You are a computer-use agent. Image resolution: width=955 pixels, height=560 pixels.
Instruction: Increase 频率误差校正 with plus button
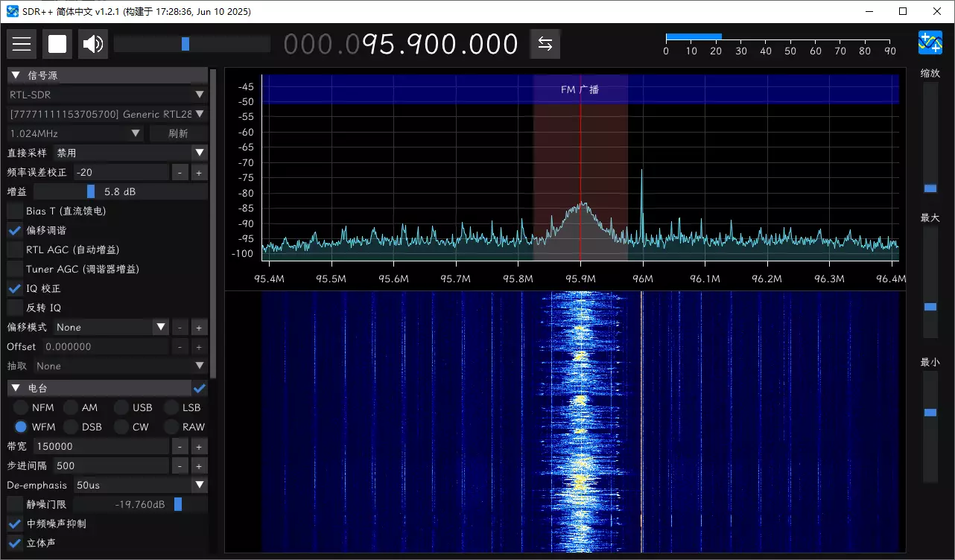point(199,172)
